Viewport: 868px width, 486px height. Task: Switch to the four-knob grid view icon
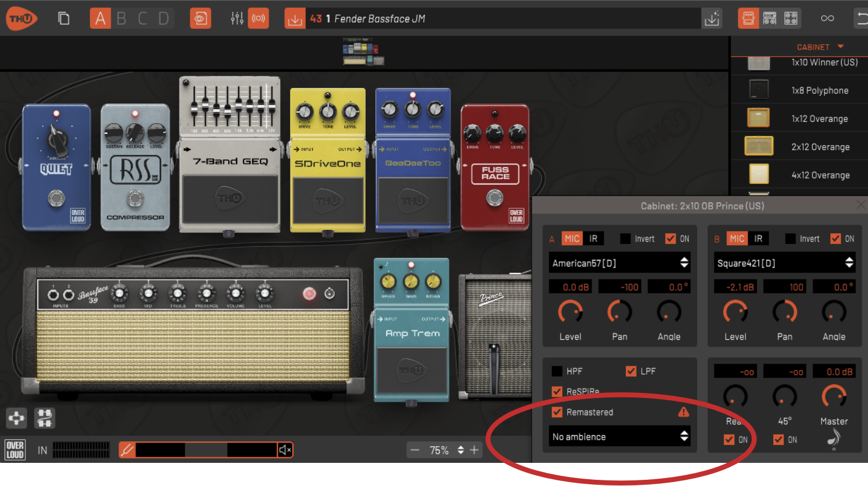tap(791, 19)
